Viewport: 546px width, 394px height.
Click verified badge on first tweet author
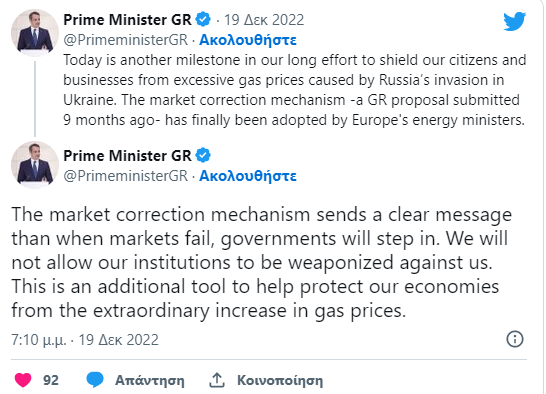coord(203,19)
